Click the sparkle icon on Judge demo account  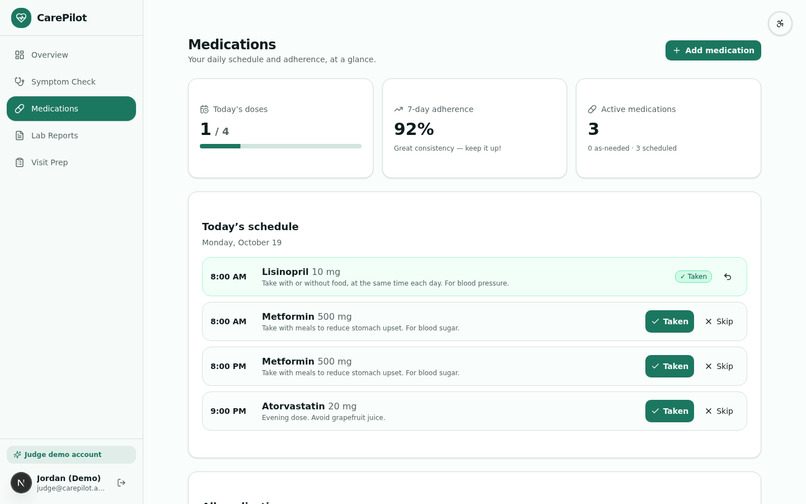coord(17,455)
